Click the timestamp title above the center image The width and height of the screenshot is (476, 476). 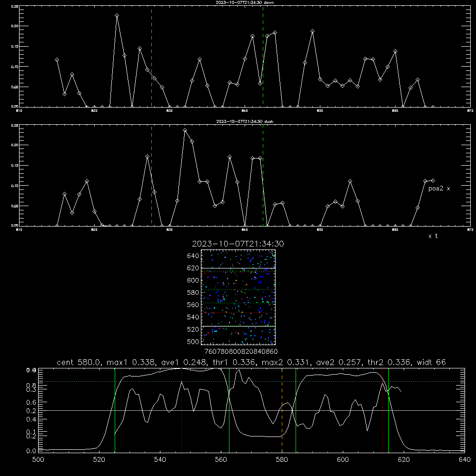point(238,244)
